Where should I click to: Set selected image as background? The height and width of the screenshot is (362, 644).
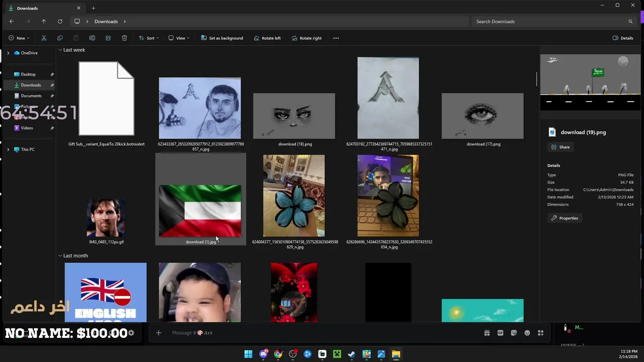(x=222, y=38)
